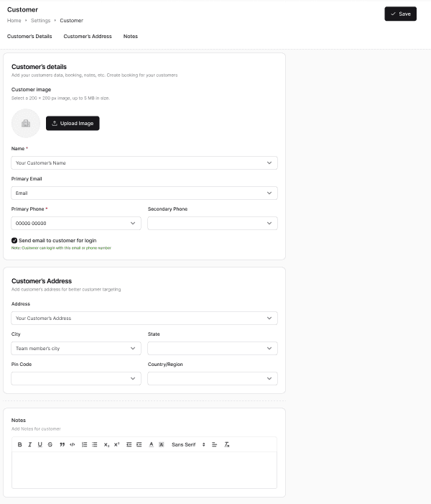
Task: Increase indent in Notes editor
Action: [x=139, y=444]
